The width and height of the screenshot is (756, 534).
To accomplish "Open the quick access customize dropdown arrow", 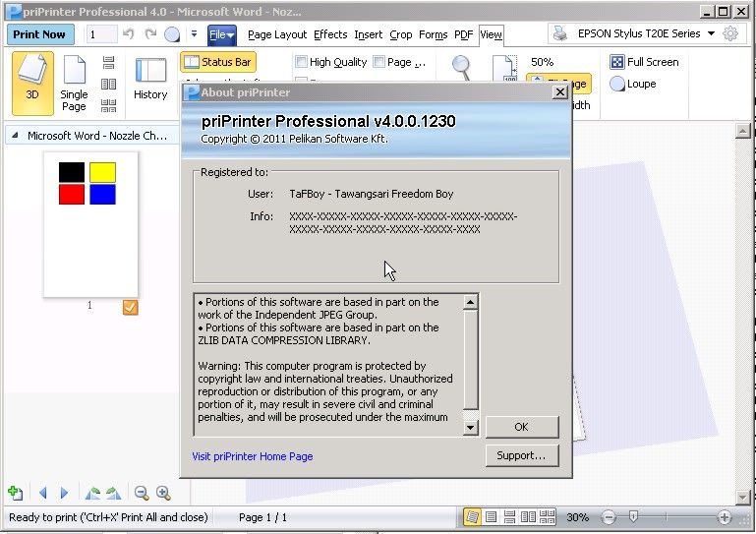I will 194,33.
